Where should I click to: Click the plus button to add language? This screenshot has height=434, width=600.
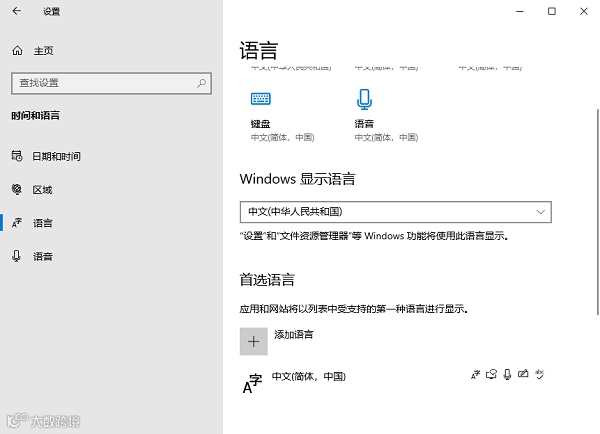pos(254,341)
